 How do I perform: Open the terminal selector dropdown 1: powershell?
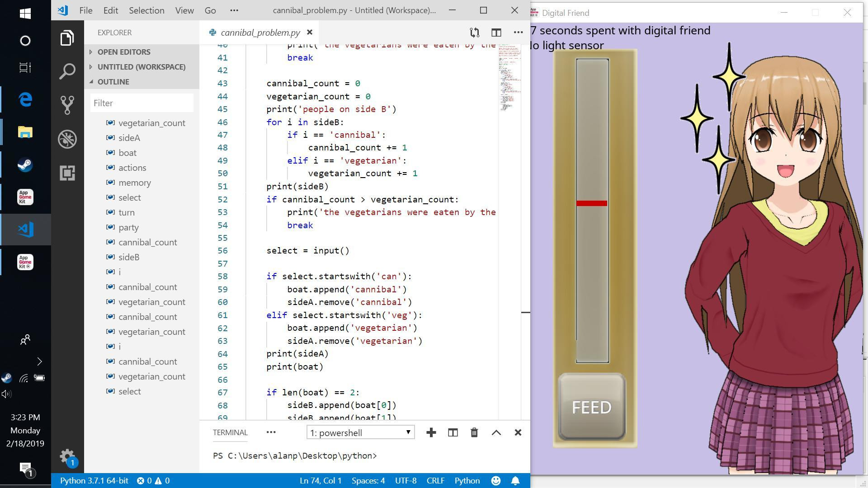tap(360, 433)
